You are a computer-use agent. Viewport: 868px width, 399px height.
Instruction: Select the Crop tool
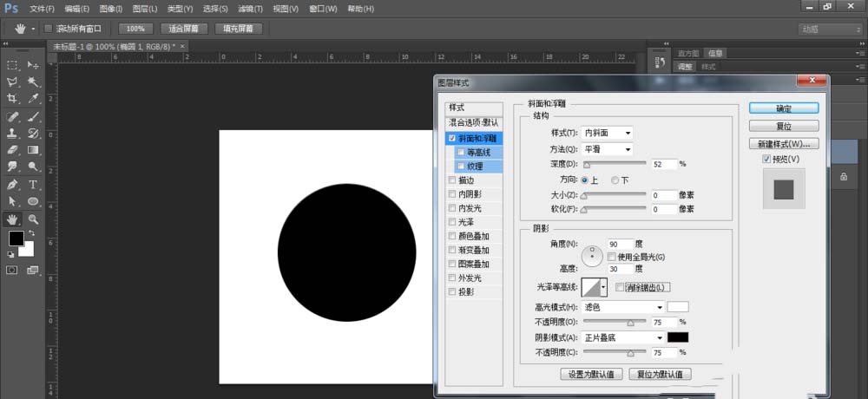13,99
